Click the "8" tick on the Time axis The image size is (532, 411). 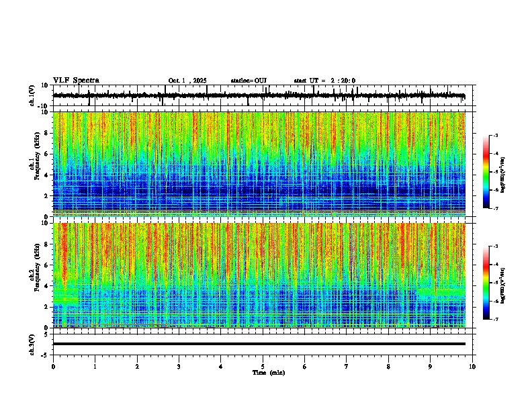[x=388, y=367]
